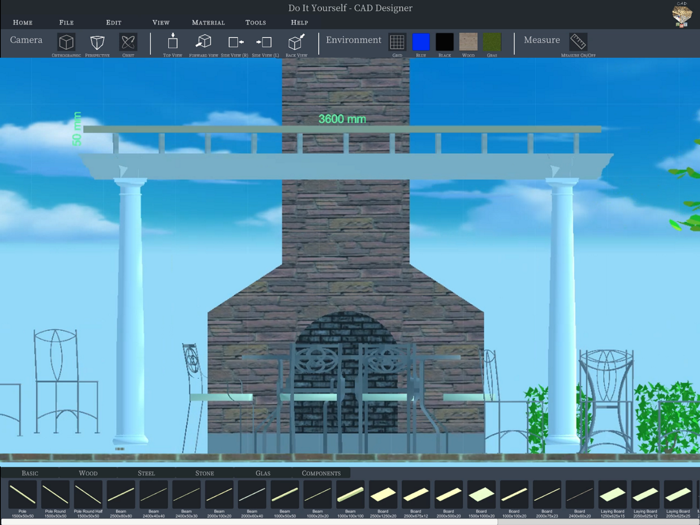Screen dimensions: 700x525
Task: Select the Wood parts tab
Action: point(88,473)
